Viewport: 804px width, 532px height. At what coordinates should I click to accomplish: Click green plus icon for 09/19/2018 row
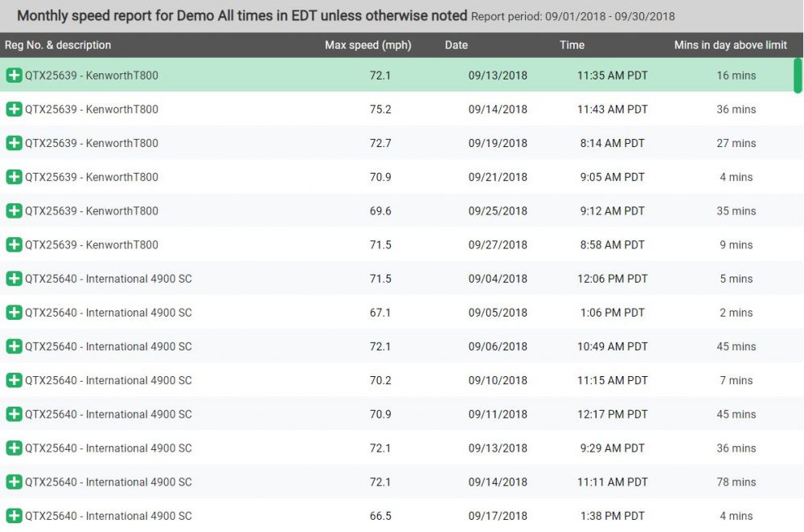point(14,143)
